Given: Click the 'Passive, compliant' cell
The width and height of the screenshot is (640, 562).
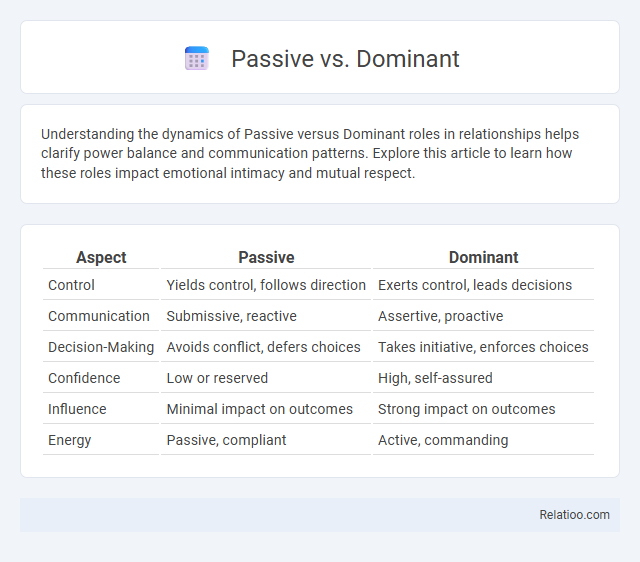Looking at the screenshot, I should pyautogui.click(x=226, y=440).
